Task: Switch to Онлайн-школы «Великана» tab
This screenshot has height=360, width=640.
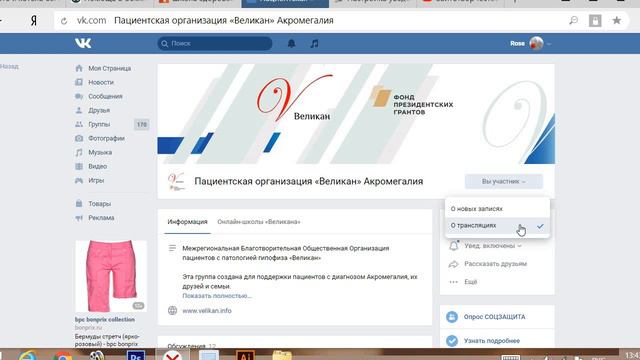Action: click(x=259, y=222)
